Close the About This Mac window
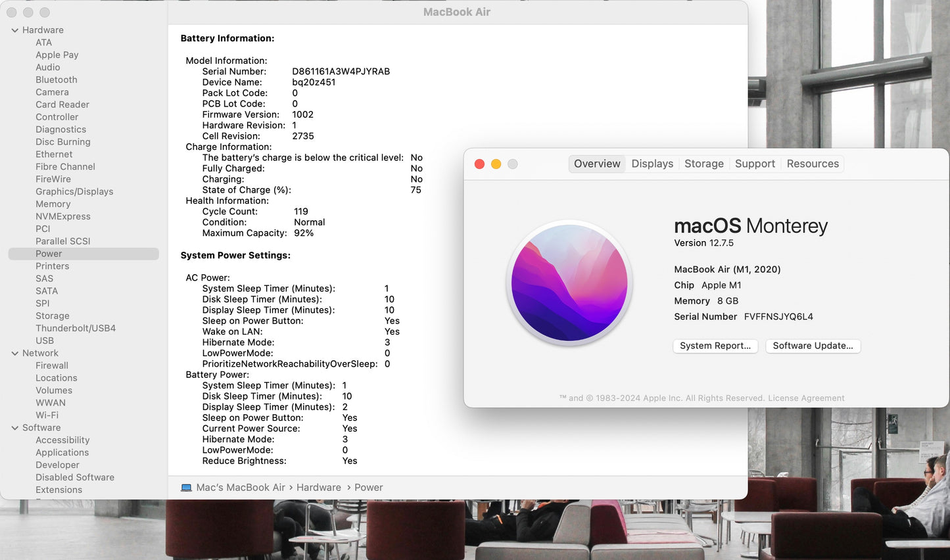 (479, 164)
